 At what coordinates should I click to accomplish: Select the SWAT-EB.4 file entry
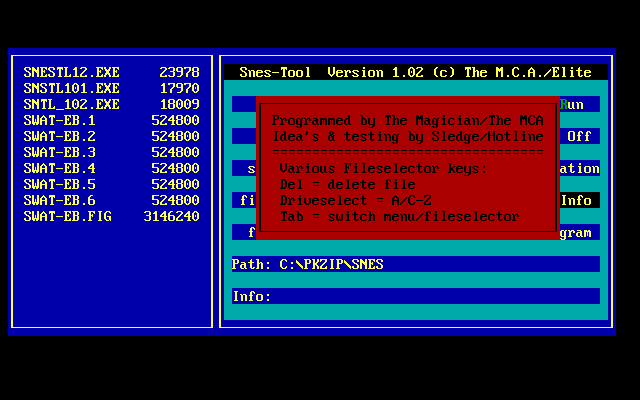60,168
